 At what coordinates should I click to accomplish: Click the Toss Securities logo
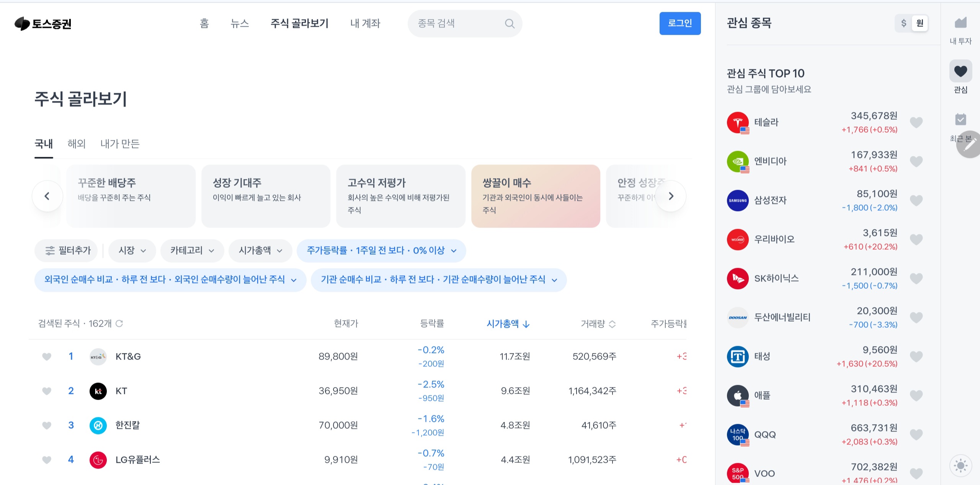click(43, 24)
